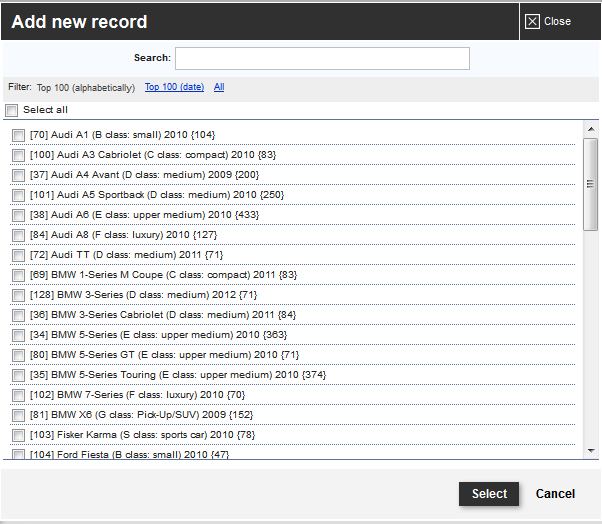Viewport: 602px width, 524px height.
Task: Check the BMW X6 record checkbox
Action: coord(18,415)
